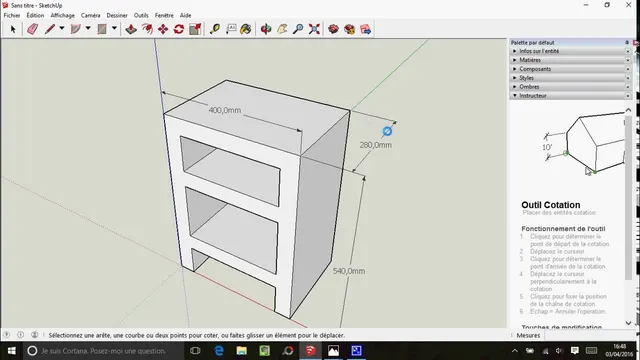
Task: Open the Rectangle shape tool dropdown arrow
Action: point(114,29)
